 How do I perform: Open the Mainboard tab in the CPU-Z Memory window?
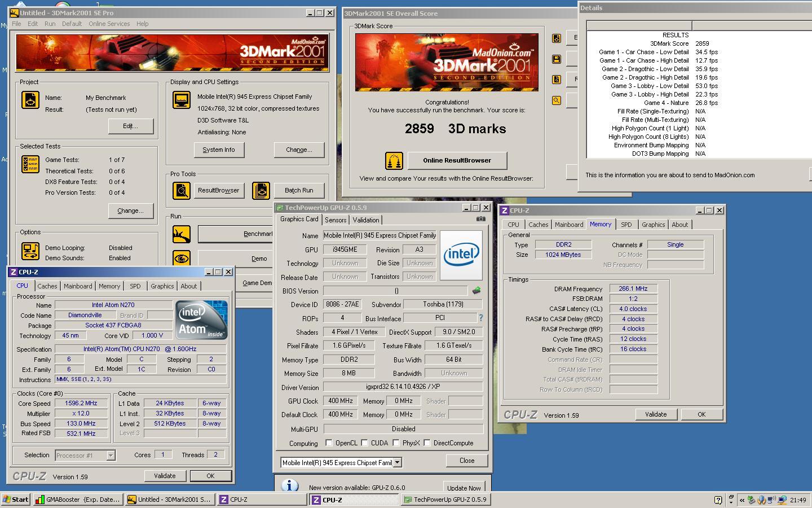click(569, 225)
